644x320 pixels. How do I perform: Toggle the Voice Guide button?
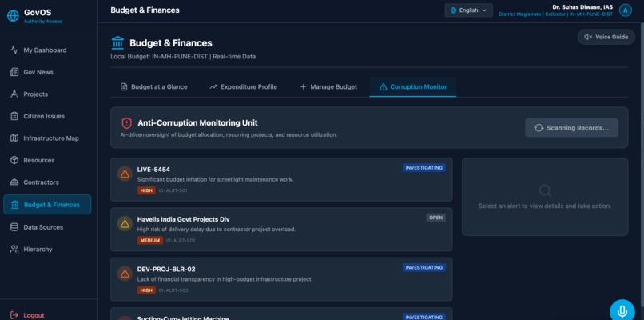(x=606, y=37)
